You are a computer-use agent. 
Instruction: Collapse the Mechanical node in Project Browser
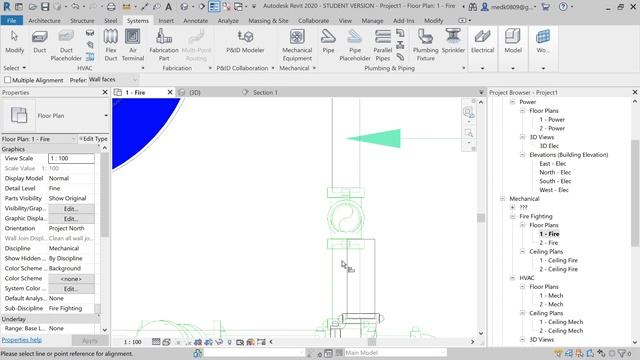point(502,199)
